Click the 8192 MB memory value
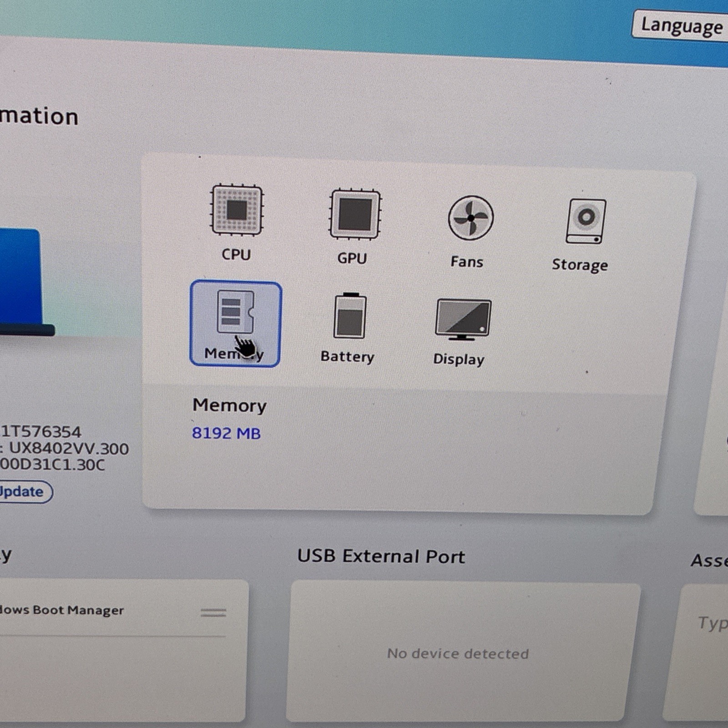The height and width of the screenshot is (728, 728). [x=226, y=433]
